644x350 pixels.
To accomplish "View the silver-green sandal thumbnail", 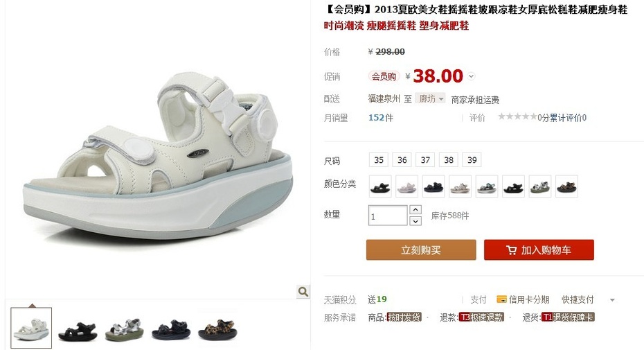I will (x=125, y=330).
